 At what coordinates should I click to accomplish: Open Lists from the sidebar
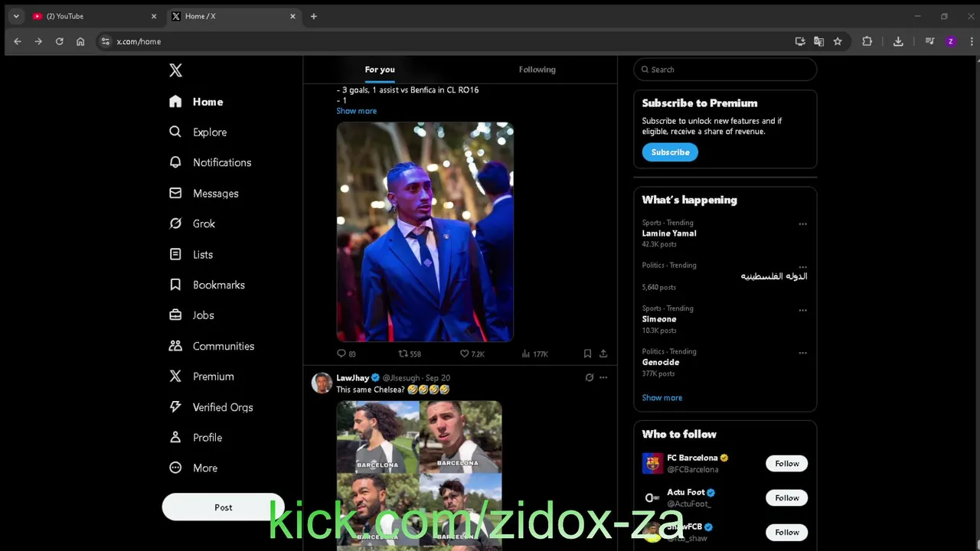(191, 255)
